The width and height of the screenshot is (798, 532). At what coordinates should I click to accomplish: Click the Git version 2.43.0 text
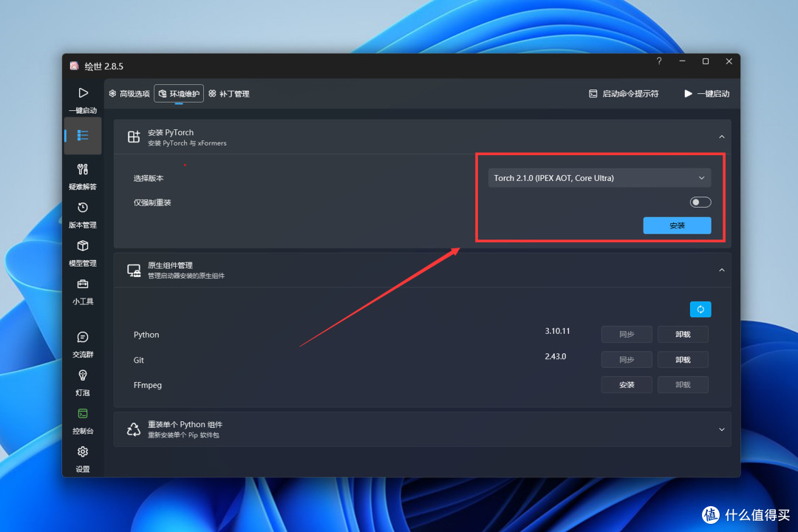(x=555, y=356)
